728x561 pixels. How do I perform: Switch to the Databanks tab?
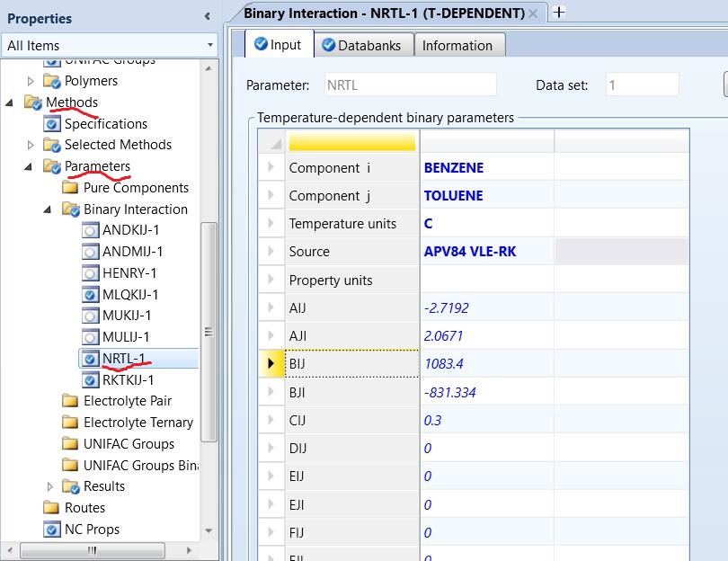363,46
